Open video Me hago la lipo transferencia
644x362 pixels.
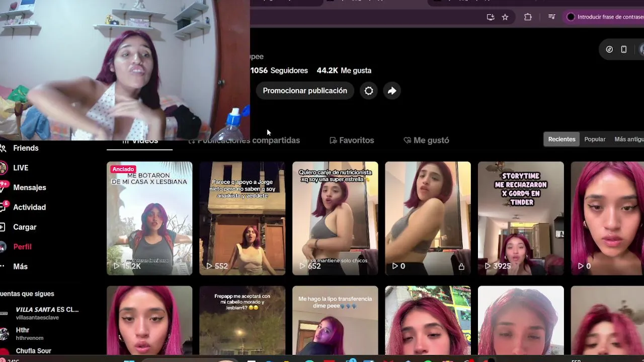335,320
